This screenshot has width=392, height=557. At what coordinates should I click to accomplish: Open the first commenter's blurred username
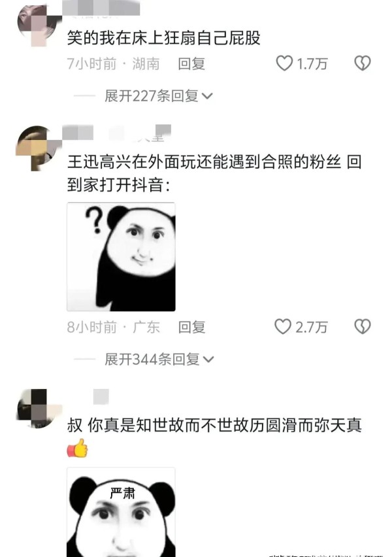pos(101,8)
